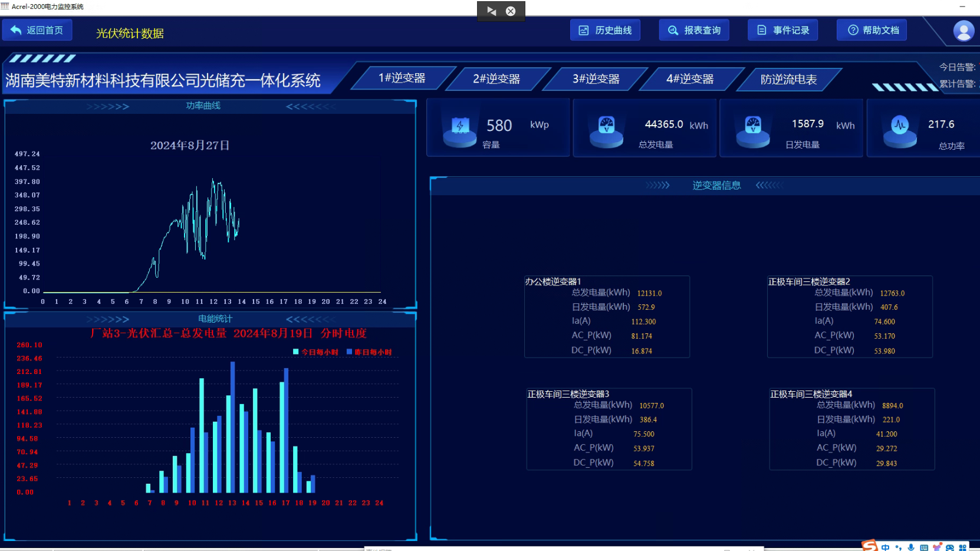The height and width of the screenshot is (551, 980).
Task: Click the 返回首页 button
Action: (x=37, y=30)
